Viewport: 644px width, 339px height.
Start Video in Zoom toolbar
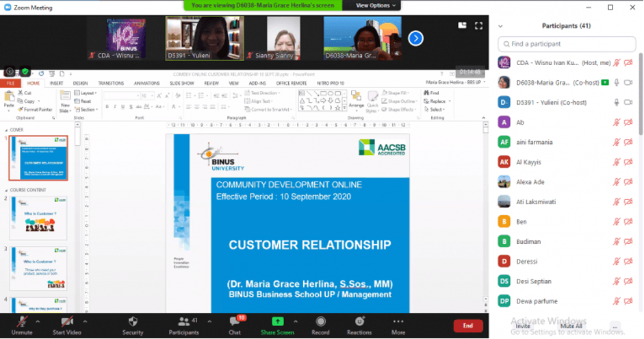click(x=67, y=325)
